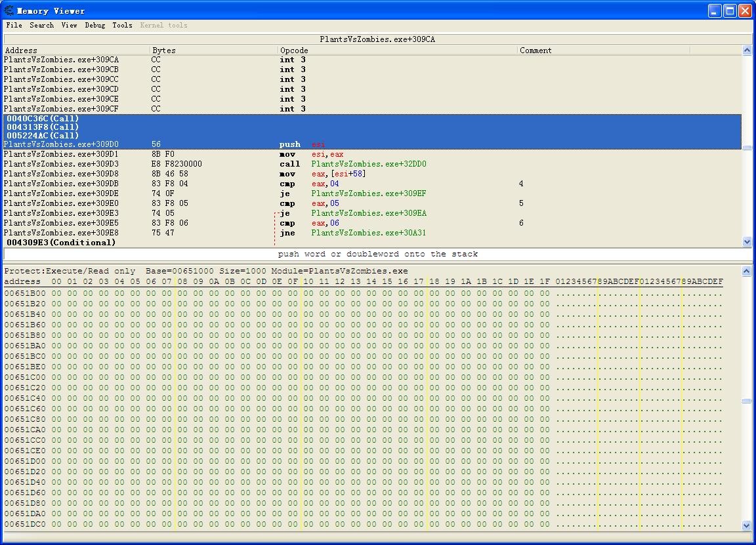Click the Opcode column header
756x545 pixels.
pos(398,50)
